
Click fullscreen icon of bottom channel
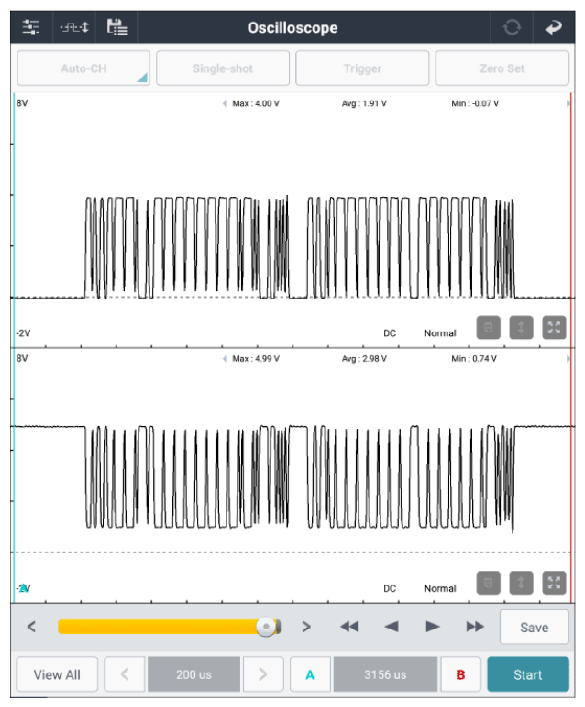554,583
